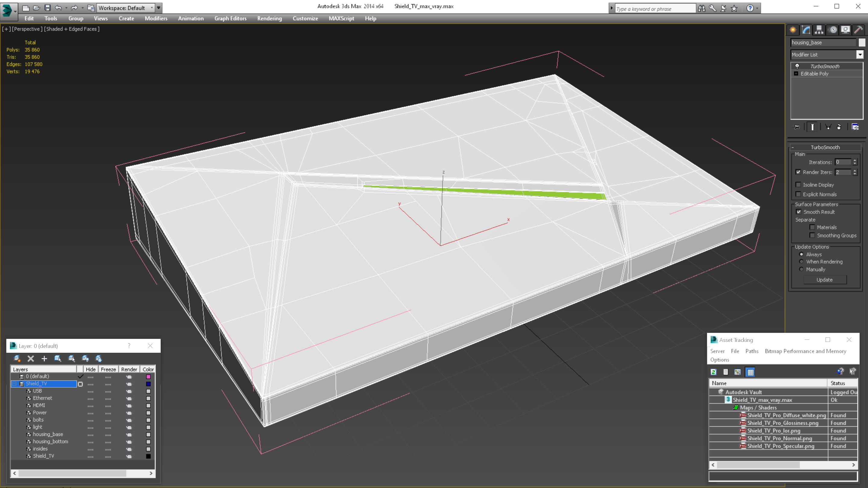The height and width of the screenshot is (488, 868).
Task: Click Configure Modifier Sets icon
Action: coord(855,127)
